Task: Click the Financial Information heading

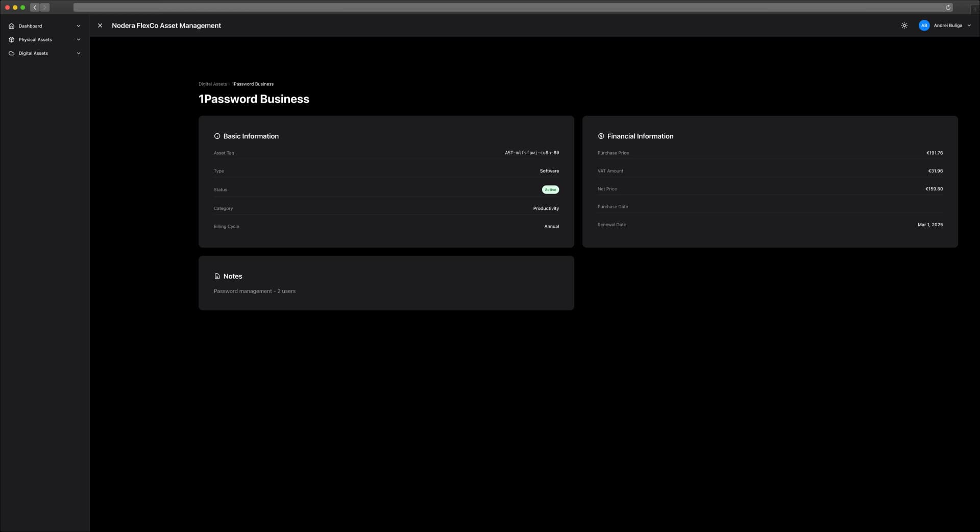Action: 640,136
